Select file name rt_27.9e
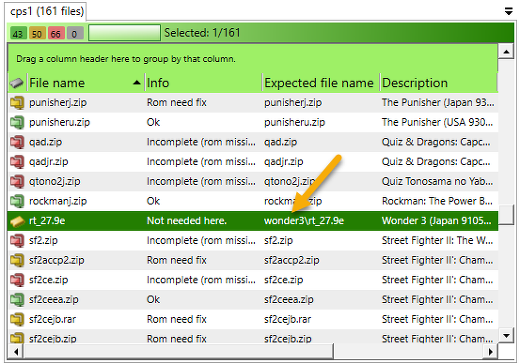The height and width of the screenshot is (364, 520). click(x=47, y=221)
